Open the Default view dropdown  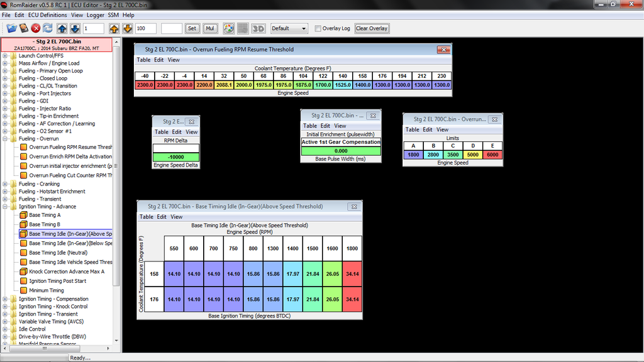(289, 28)
